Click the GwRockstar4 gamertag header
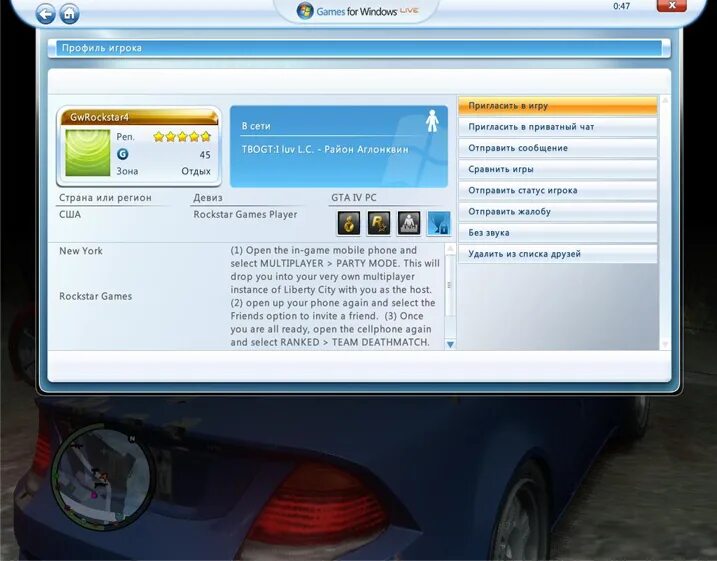Viewport: 717px width, 561px height. tap(139, 117)
